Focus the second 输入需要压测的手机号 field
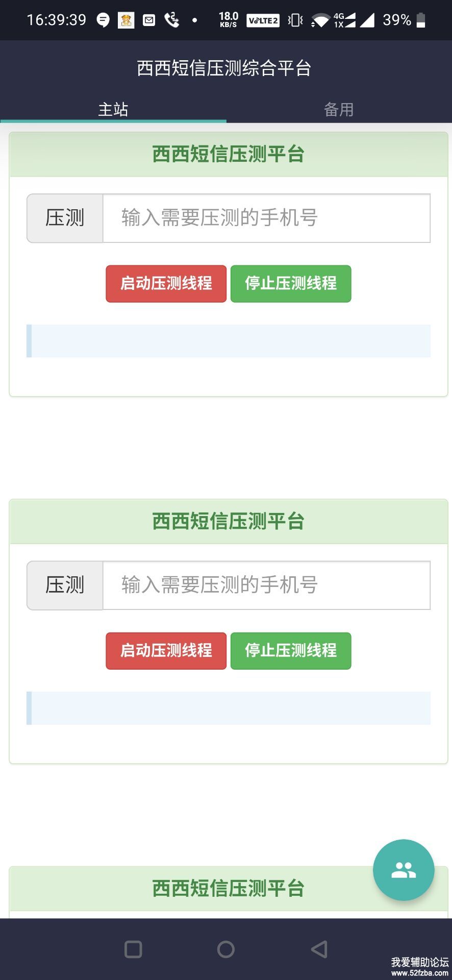Image resolution: width=452 pixels, height=980 pixels. pos(267,585)
